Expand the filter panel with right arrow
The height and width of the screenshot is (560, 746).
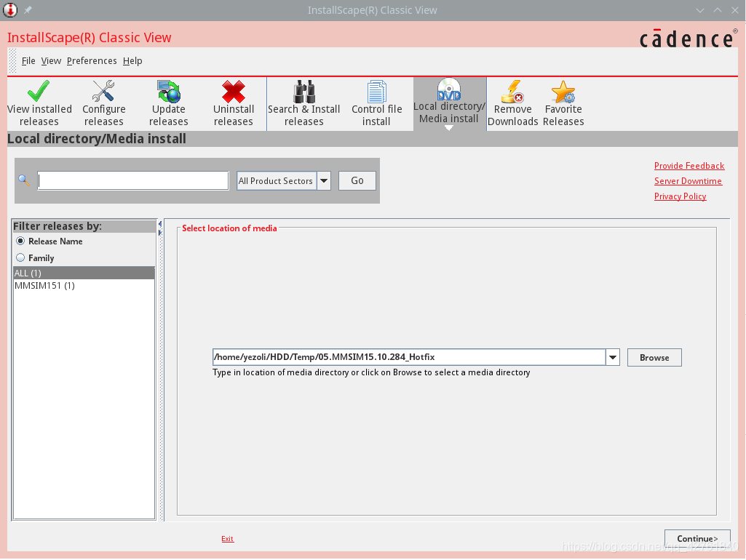(x=160, y=233)
